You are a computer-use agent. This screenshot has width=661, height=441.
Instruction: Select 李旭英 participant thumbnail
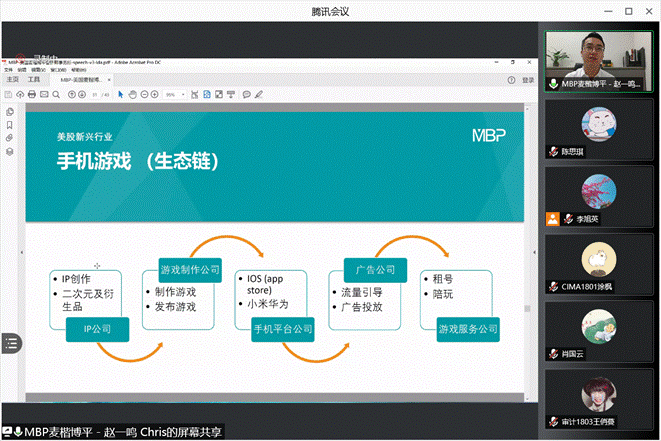tap(599, 195)
